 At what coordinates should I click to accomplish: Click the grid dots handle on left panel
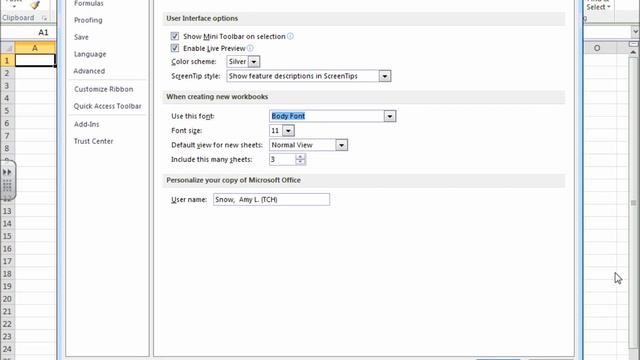(7, 187)
